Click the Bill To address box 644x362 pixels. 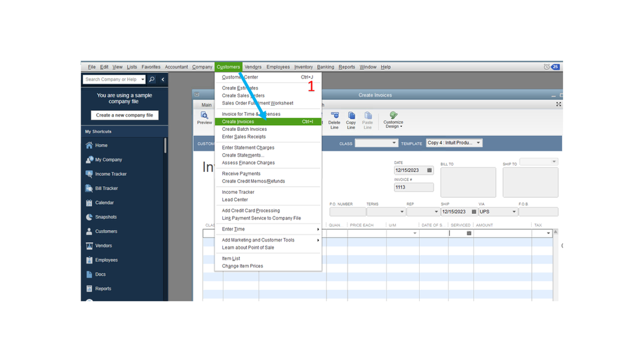[468, 182]
